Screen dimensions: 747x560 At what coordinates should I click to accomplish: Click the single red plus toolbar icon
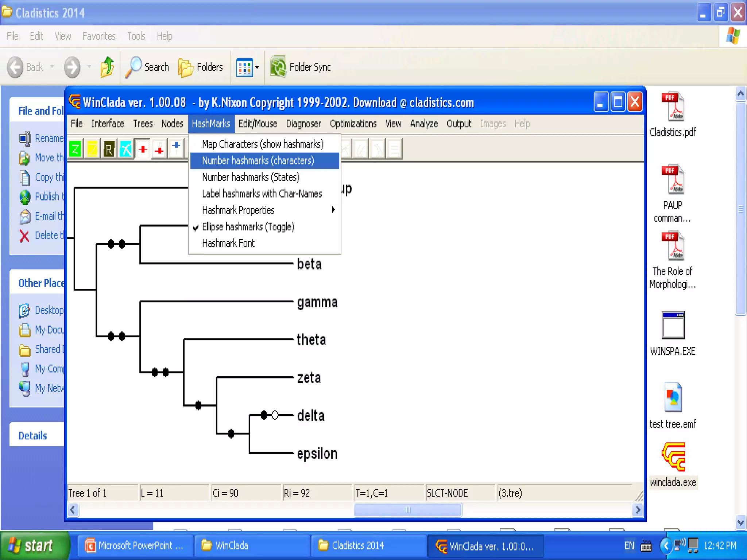click(143, 149)
